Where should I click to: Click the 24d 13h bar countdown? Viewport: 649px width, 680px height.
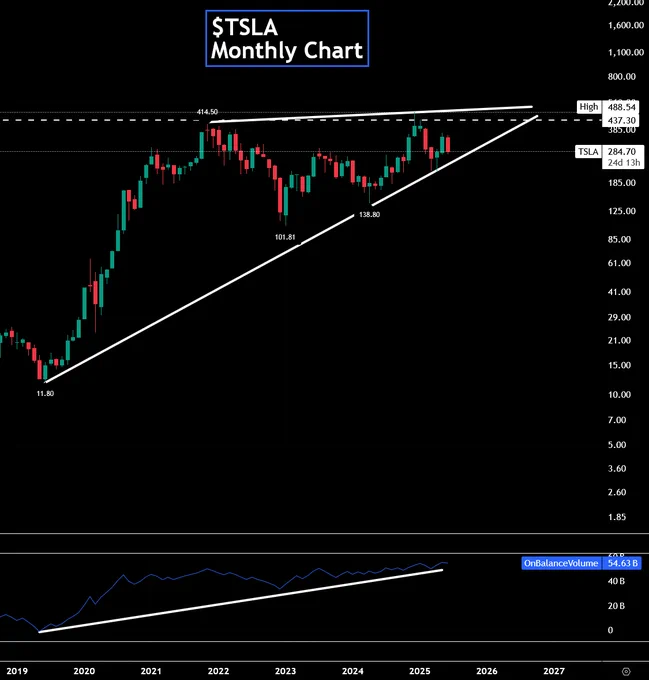[x=623, y=163]
